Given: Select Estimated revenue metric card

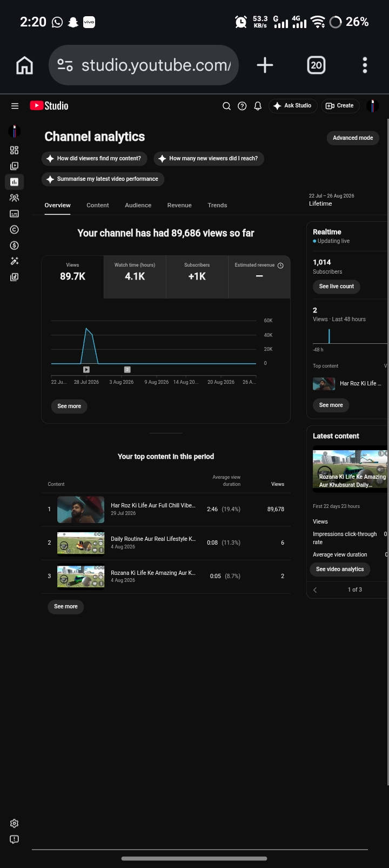Looking at the screenshot, I should click(259, 277).
